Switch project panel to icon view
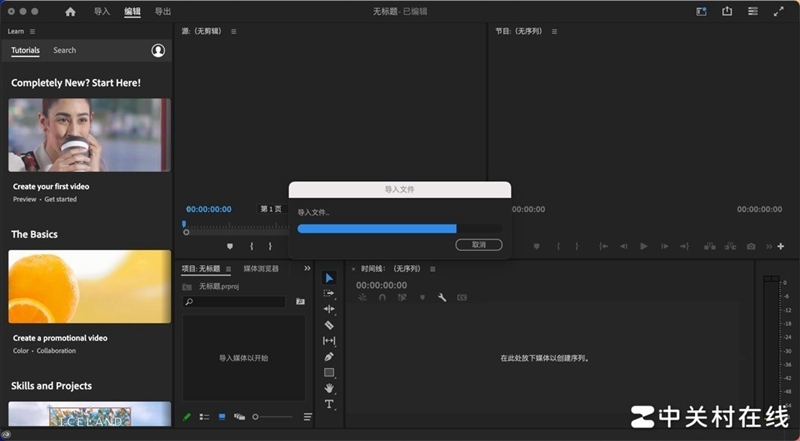800x441 pixels. [221, 416]
